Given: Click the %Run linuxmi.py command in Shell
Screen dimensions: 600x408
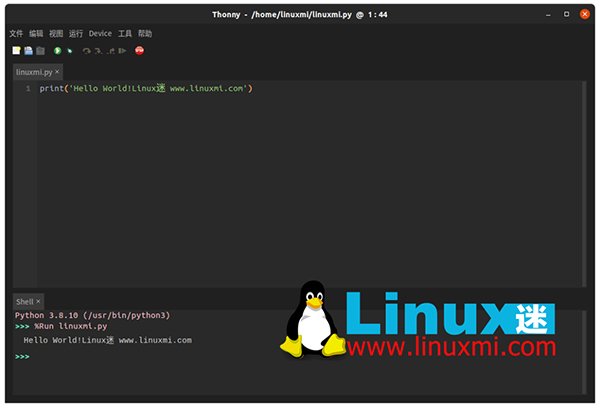Looking at the screenshot, I should tap(71, 326).
